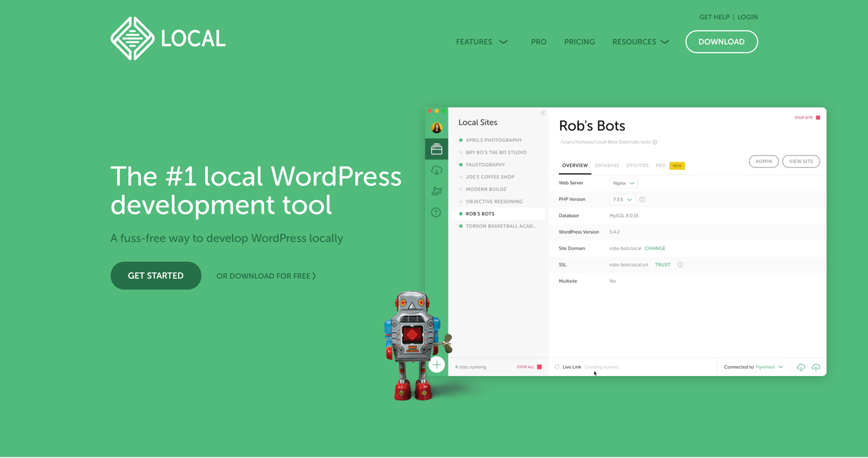The image size is (868, 458).
Task: Click the info icon next to PHP Version
Action: click(642, 200)
